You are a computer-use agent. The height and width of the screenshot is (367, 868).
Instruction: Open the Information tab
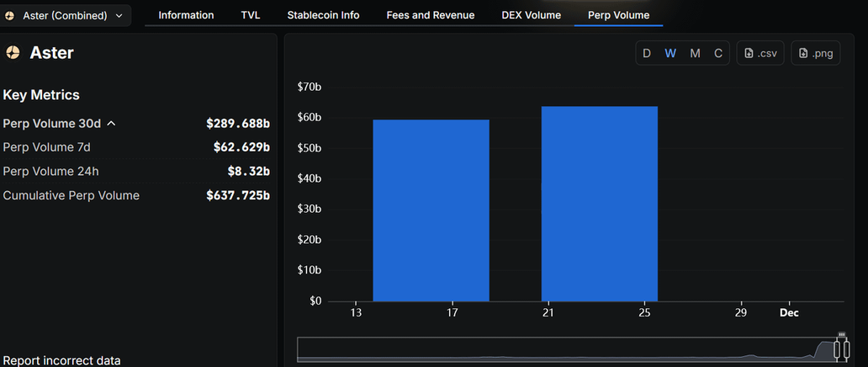(x=186, y=15)
